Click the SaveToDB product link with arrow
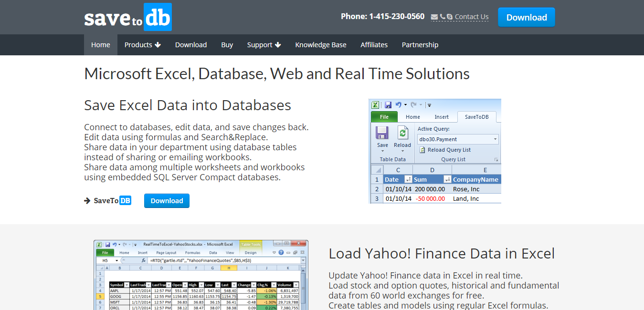The image size is (644, 310). (108, 201)
